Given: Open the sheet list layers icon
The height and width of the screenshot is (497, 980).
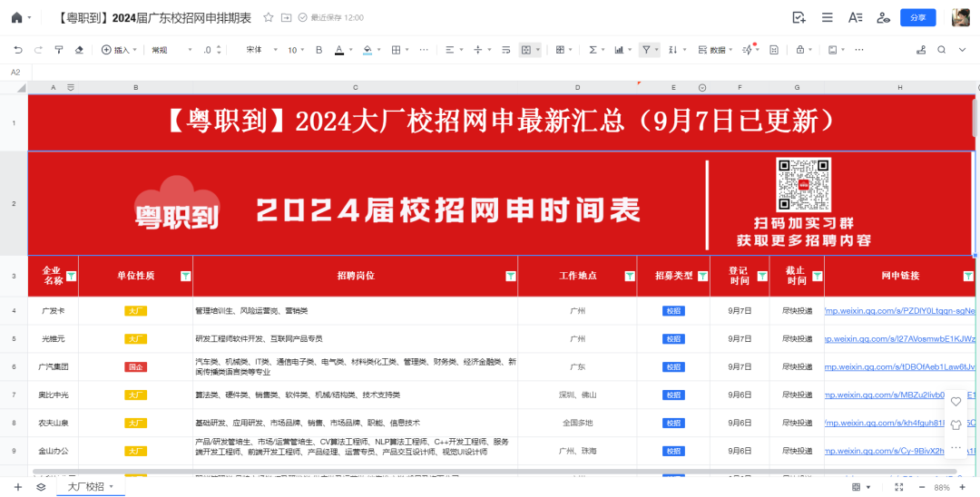Looking at the screenshot, I should pyautogui.click(x=41, y=487).
